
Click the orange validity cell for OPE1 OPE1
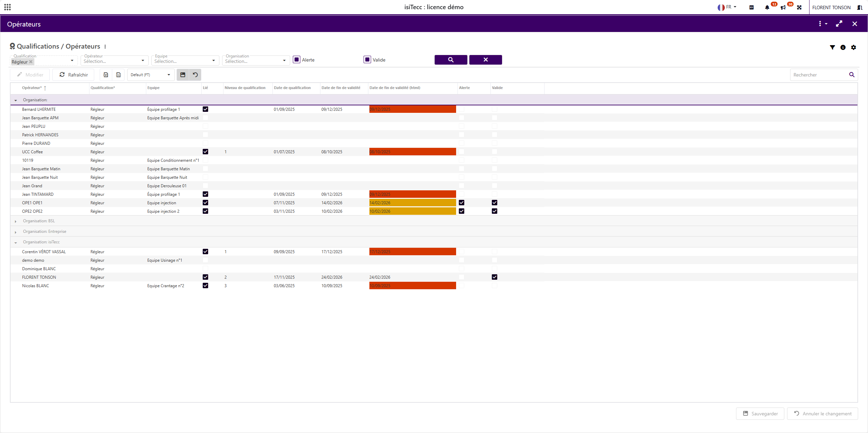pos(412,203)
